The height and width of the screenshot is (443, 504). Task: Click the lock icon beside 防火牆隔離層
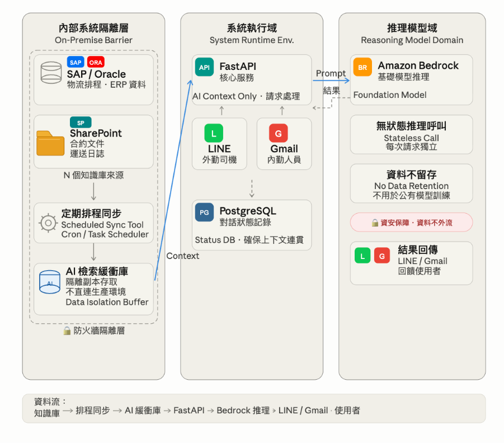pyautogui.click(x=67, y=331)
